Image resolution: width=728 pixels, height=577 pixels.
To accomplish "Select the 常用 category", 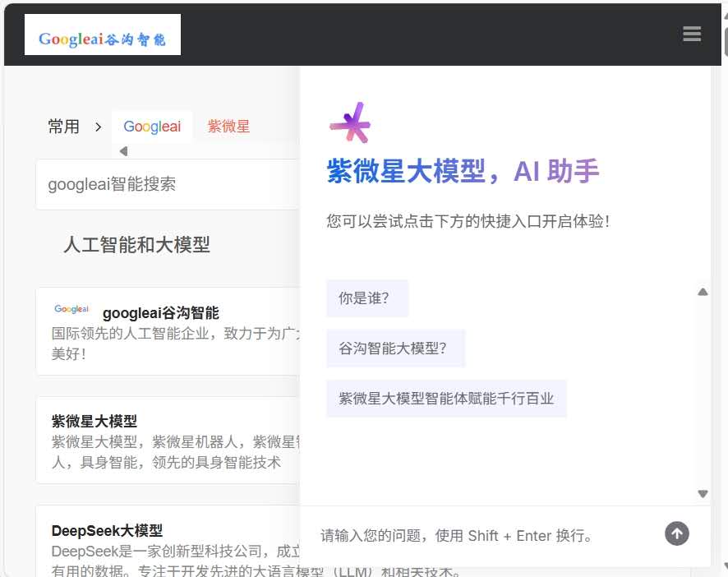I will tap(63, 127).
